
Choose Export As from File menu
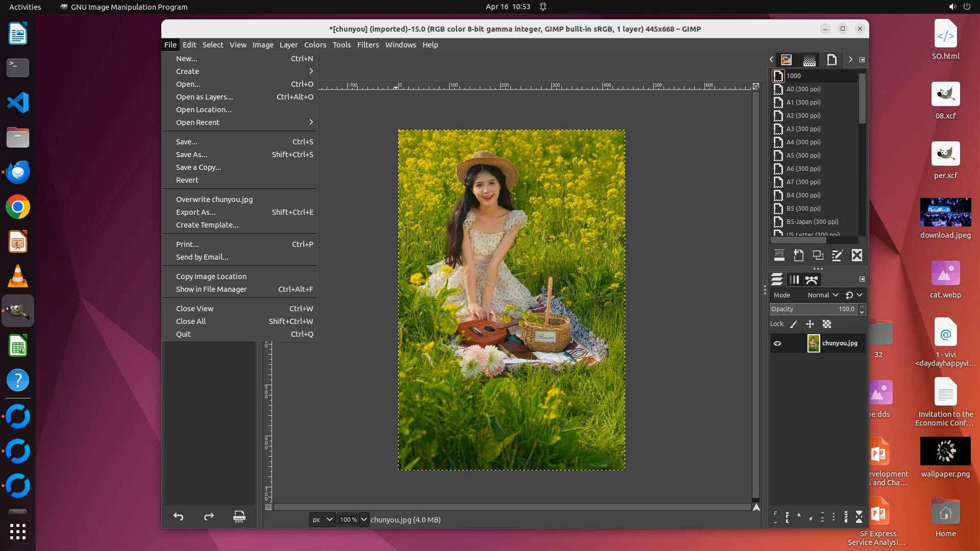click(195, 212)
